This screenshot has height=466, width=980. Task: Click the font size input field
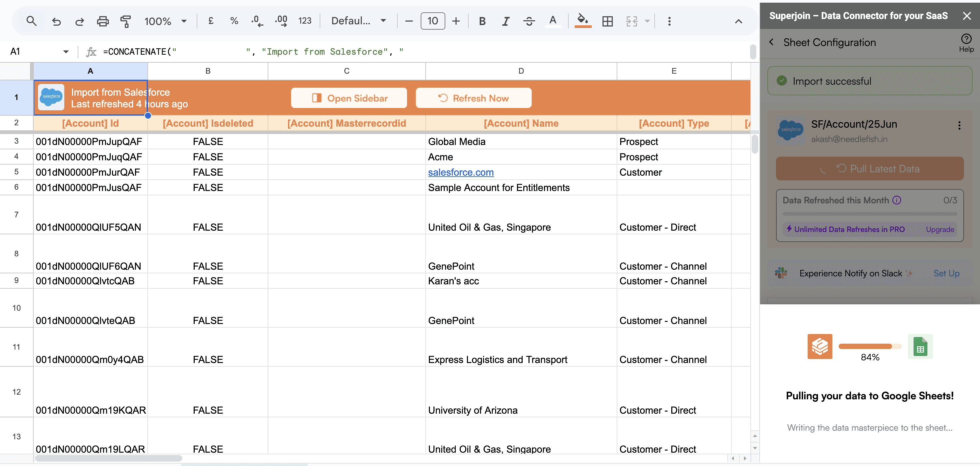pyautogui.click(x=433, y=21)
